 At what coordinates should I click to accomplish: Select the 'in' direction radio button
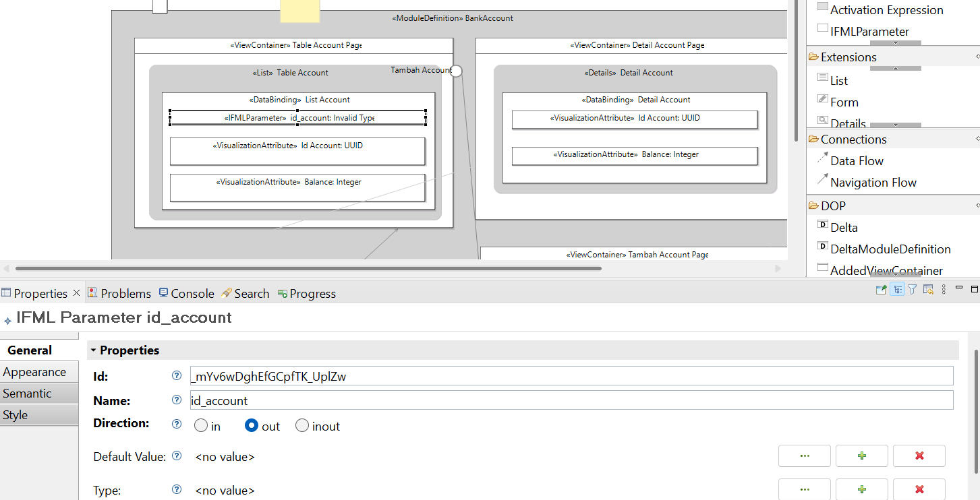click(201, 426)
